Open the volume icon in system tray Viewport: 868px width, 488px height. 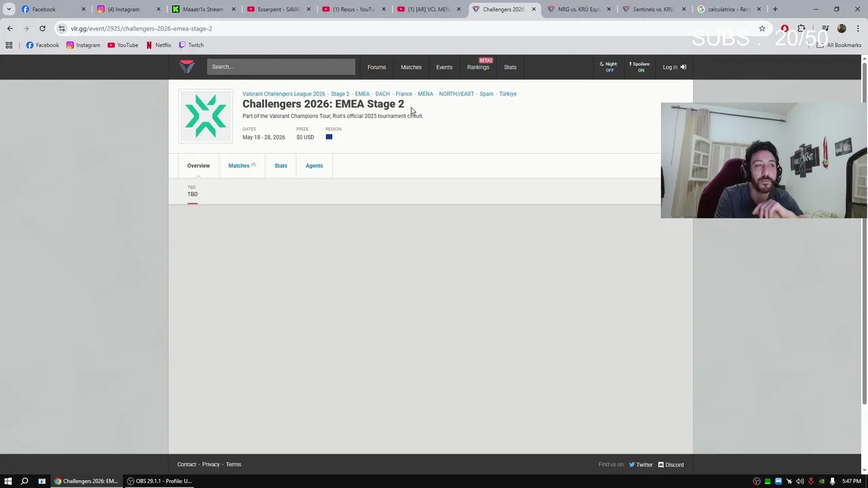(800, 481)
